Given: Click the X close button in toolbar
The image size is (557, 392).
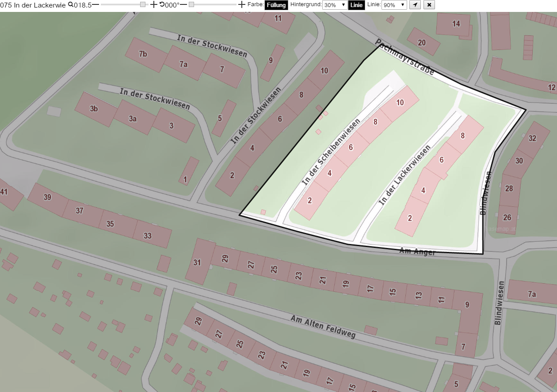Looking at the screenshot, I should pyautogui.click(x=429, y=5).
